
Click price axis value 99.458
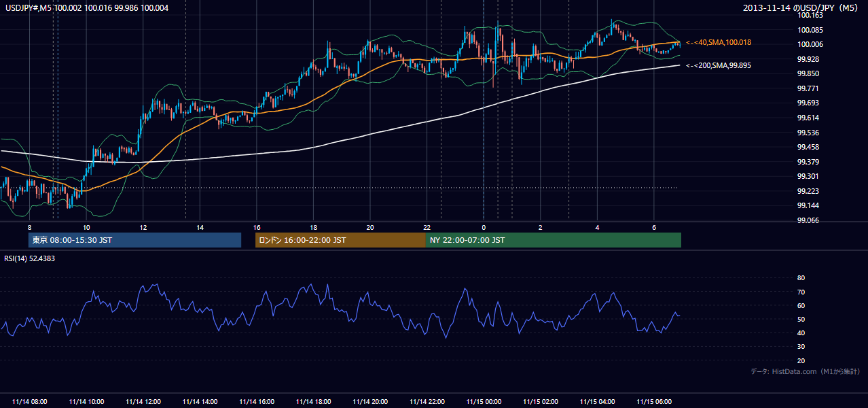pos(809,148)
